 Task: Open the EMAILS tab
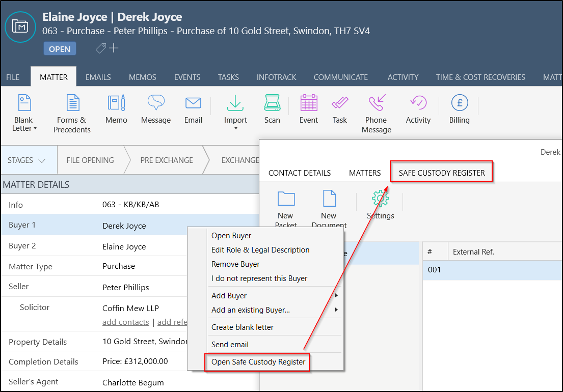click(x=98, y=77)
